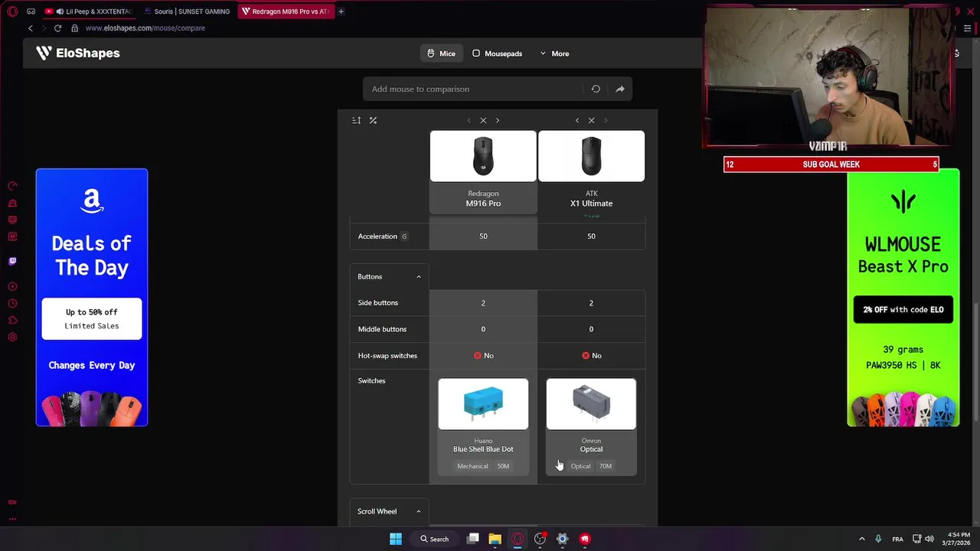This screenshot has height=551, width=980.
Task: Click the Acceleration row label
Action: 377,236
